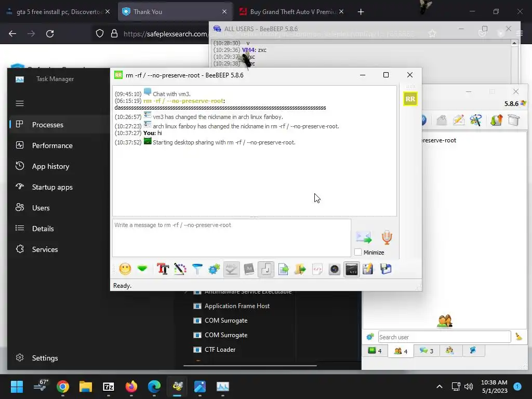Screen dimensions: 532x399
Task: Toggle the return-key send option icon
Action: tap(265, 270)
